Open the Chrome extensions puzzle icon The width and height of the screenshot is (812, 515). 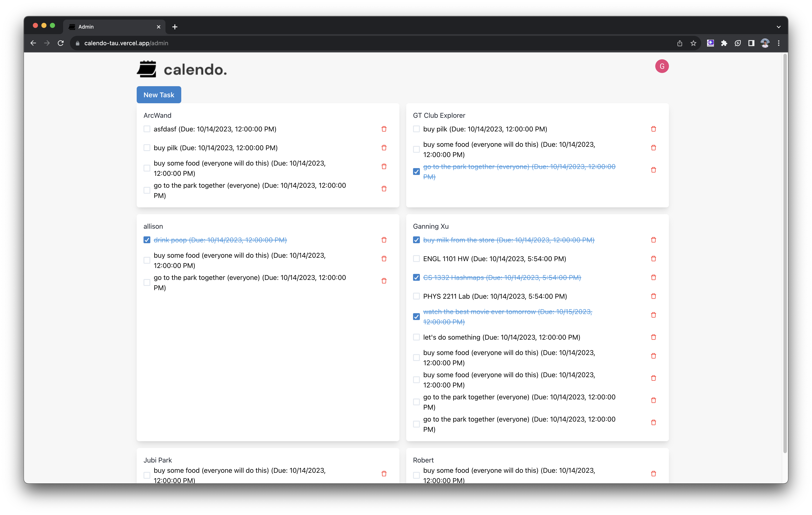point(724,43)
